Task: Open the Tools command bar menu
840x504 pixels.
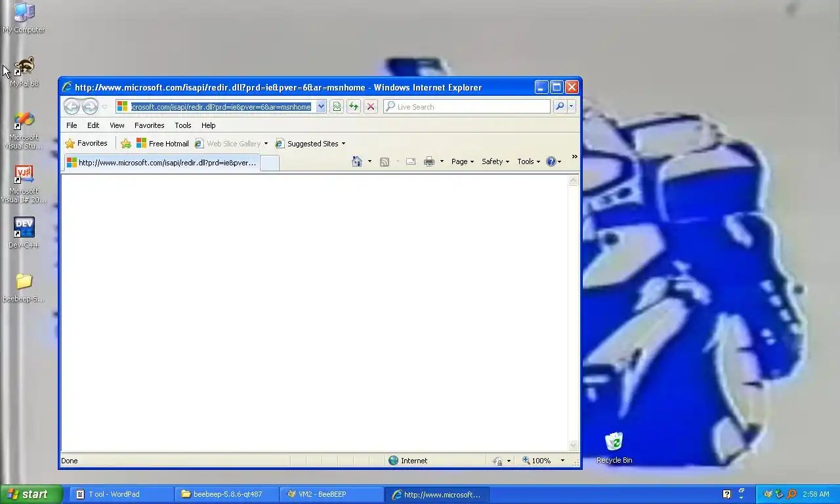Action: [529, 161]
